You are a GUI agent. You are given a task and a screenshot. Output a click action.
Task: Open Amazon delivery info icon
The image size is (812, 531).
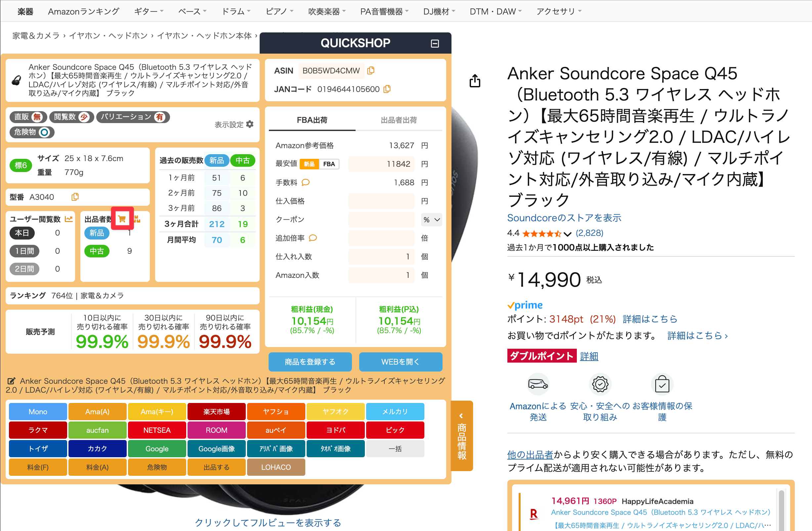pyautogui.click(x=538, y=384)
